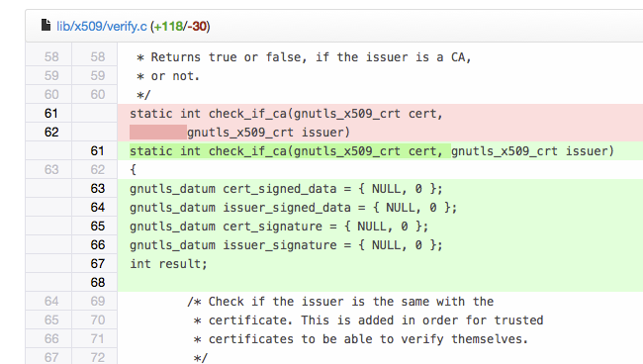Click the +118 additions count
This screenshot has height=364, width=643.
[x=168, y=27]
